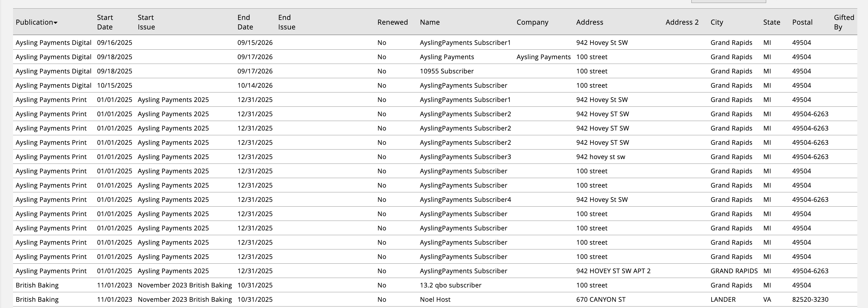
Task: Sort table by Start Issue header
Action: point(146,22)
